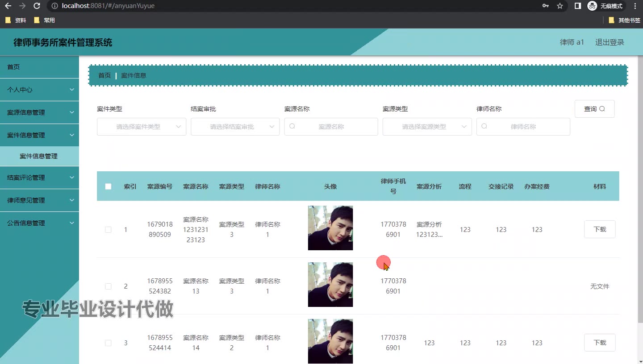Click the 律师手机号 column header
Image resolution: width=643 pixels, height=364 pixels.
pyautogui.click(x=393, y=186)
